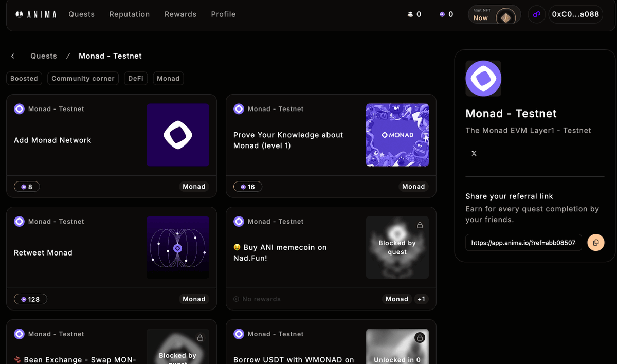Select the Community corner filter tag
The image size is (617, 364).
tap(83, 79)
